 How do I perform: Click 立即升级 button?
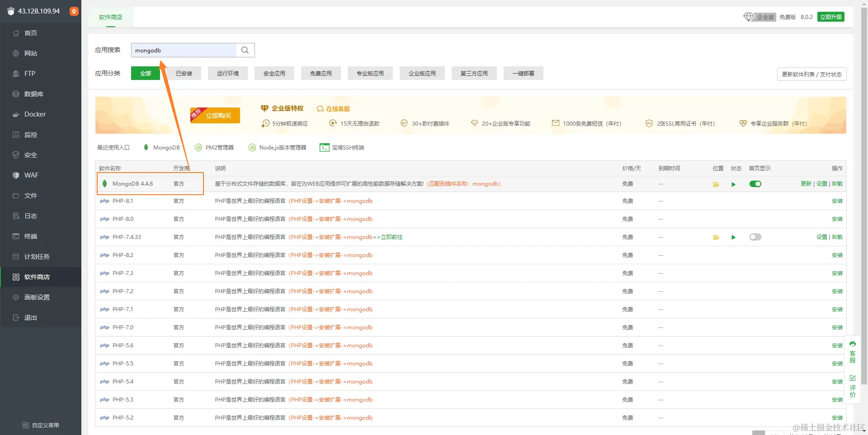[x=831, y=17]
